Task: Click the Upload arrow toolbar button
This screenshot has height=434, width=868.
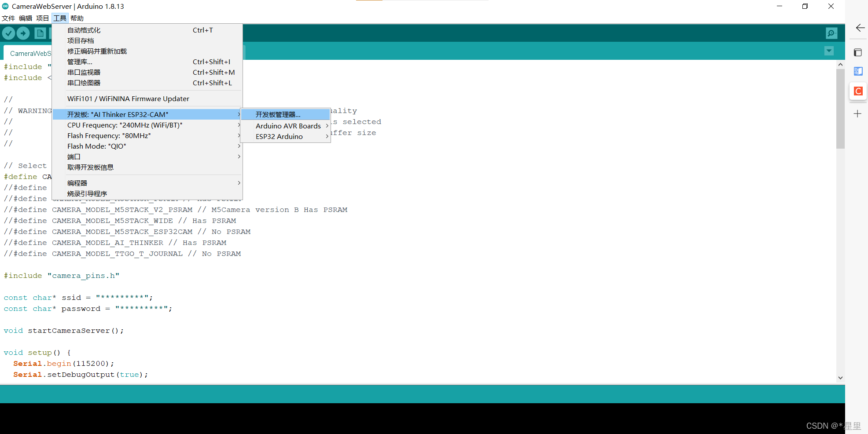Action: coord(23,33)
